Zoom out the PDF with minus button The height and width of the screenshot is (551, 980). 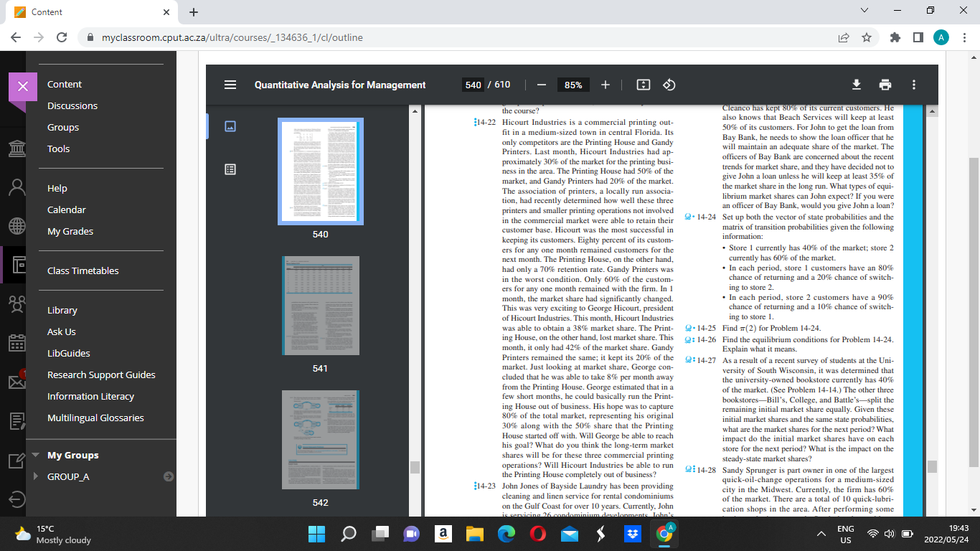[542, 85]
